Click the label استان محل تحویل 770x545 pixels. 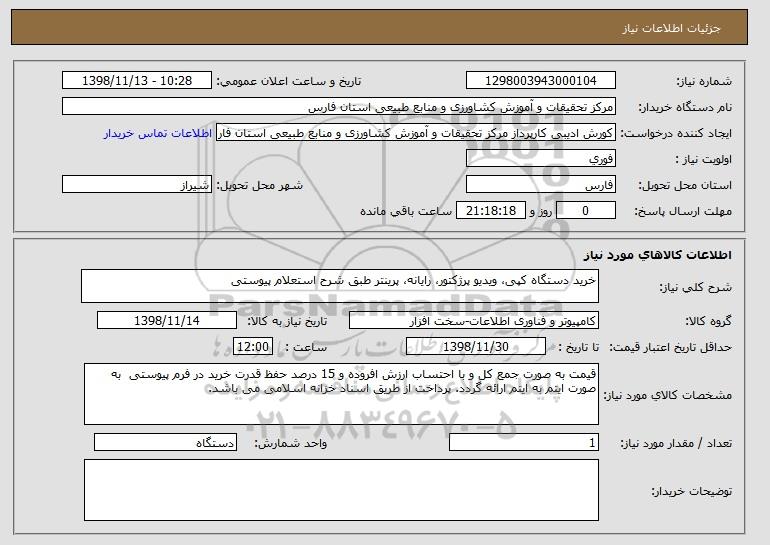[685, 185]
